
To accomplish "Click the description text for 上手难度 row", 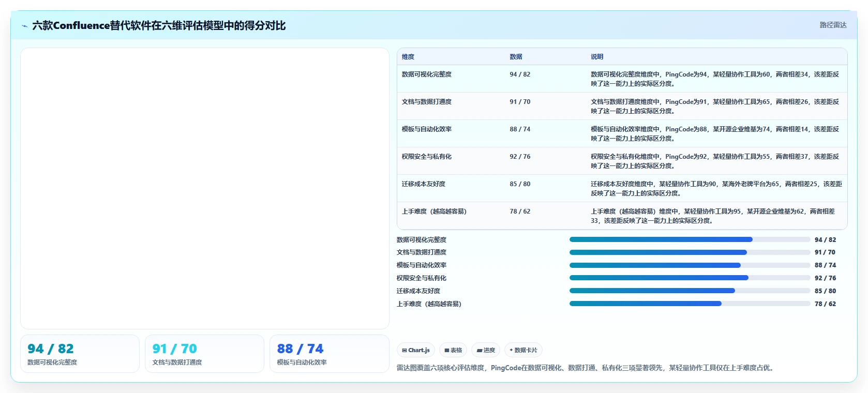I will point(713,216).
